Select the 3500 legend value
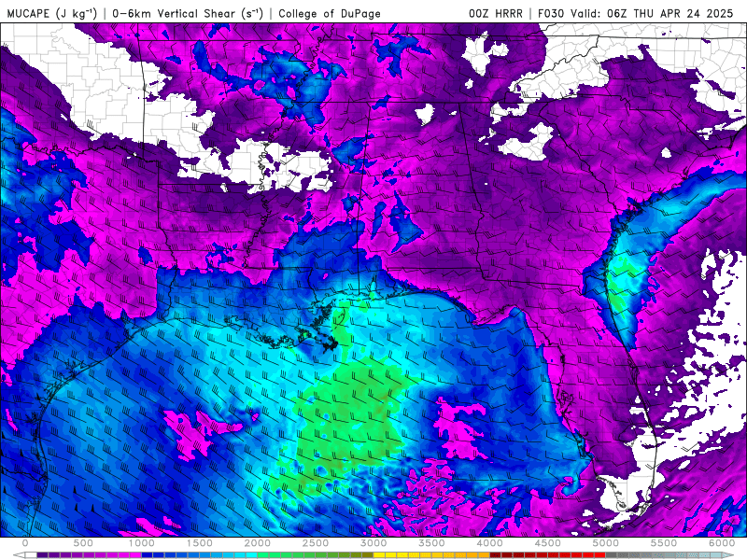The height and width of the screenshot is (560, 747). tap(432, 543)
